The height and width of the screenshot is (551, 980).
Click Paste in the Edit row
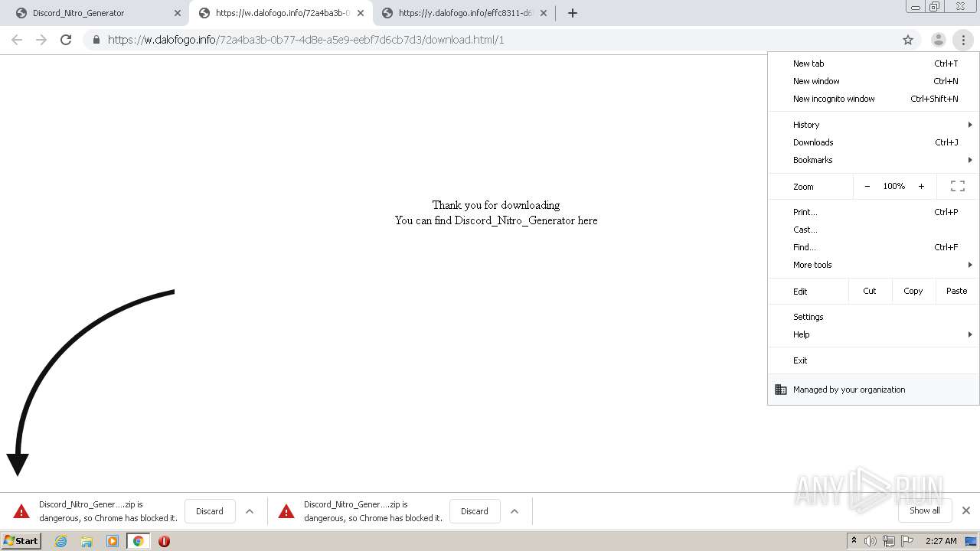pyautogui.click(x=956, y=291)
